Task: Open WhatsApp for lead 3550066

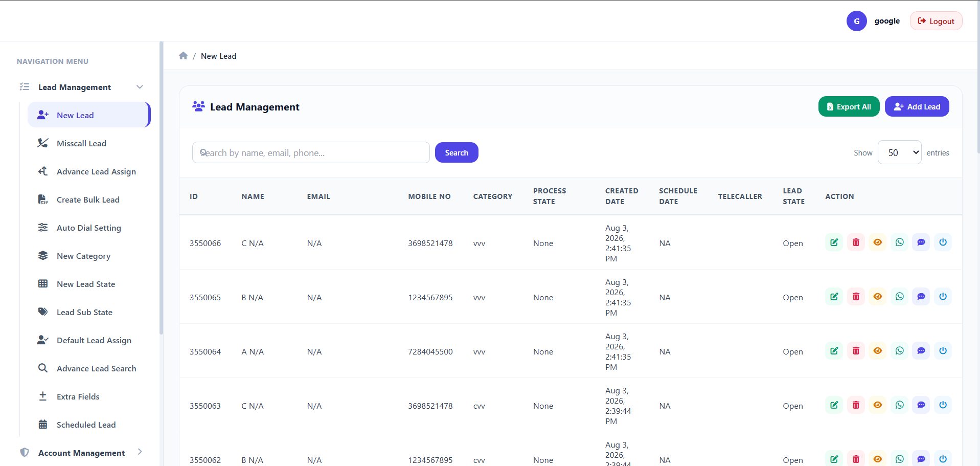Action: pos(900,242)
